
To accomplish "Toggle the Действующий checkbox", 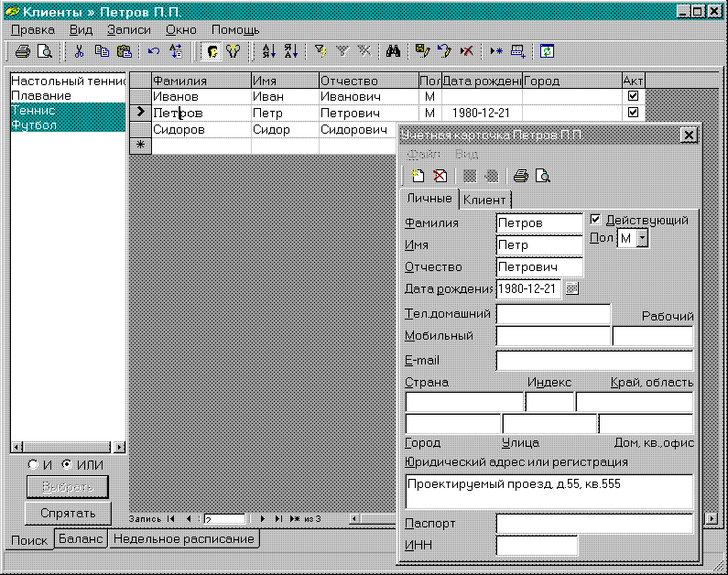I will [x=595, y=219].
